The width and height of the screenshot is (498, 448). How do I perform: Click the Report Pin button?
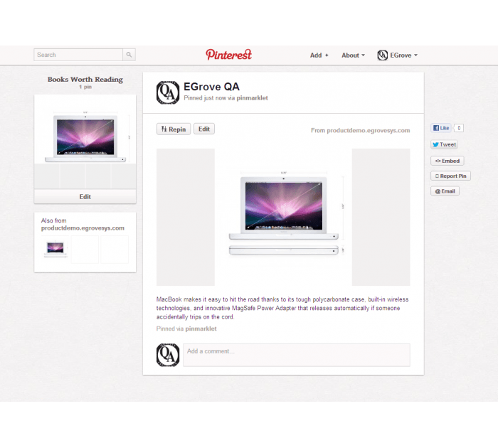(x=450, y=176)
